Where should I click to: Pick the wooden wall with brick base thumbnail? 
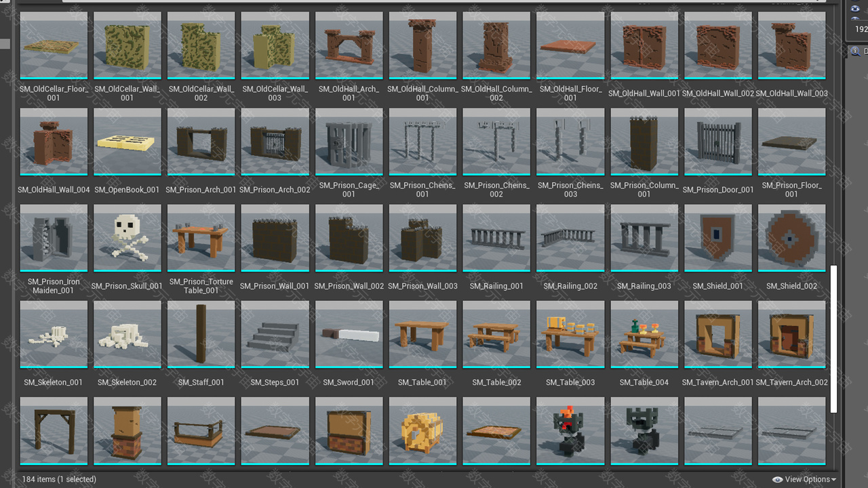(x=349, y=430)
